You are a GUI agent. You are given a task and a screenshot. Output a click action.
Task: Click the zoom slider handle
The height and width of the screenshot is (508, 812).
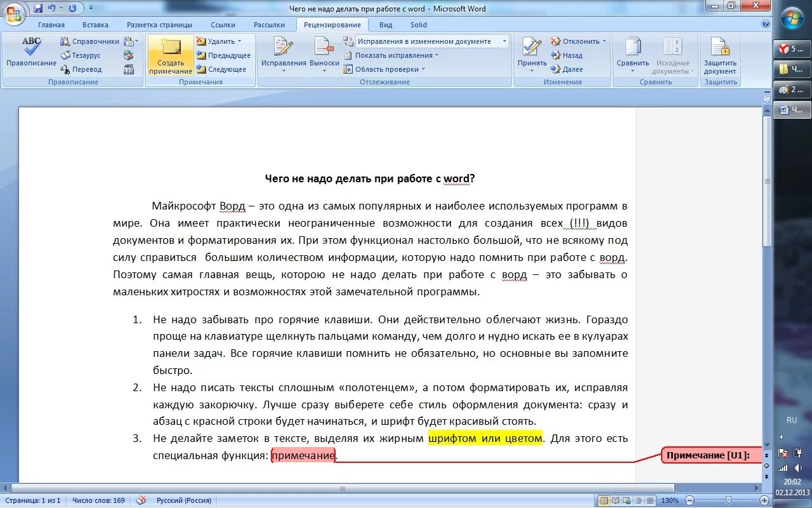click(729, 500)
